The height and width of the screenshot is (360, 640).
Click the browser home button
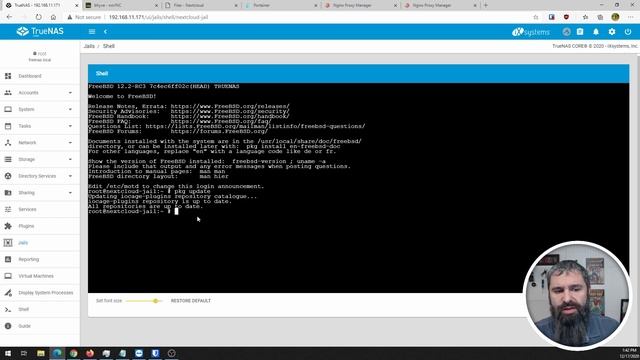53,17
